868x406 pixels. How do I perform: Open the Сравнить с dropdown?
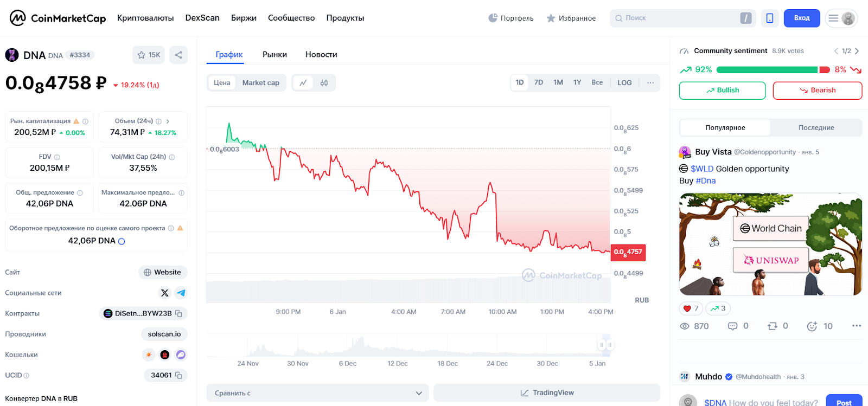(318, 393)
